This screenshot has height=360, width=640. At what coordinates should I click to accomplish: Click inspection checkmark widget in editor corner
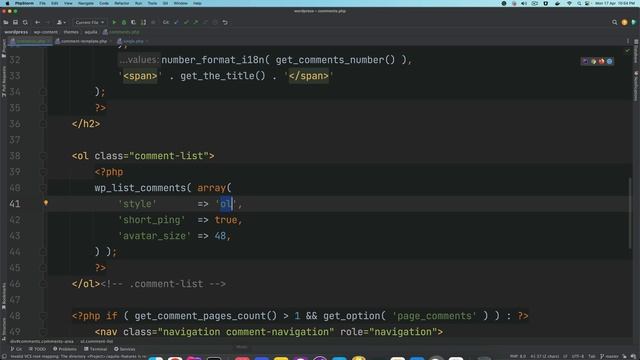click(x=627, y=51)
